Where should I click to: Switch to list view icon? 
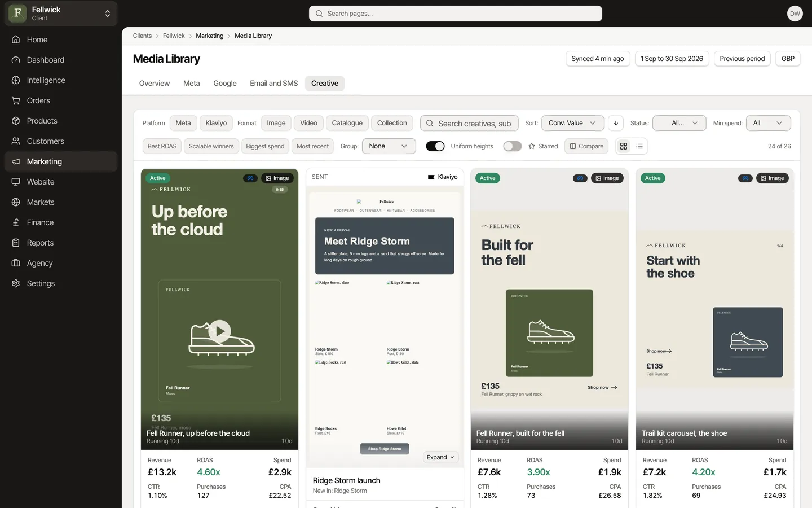[x=639, y=146]
